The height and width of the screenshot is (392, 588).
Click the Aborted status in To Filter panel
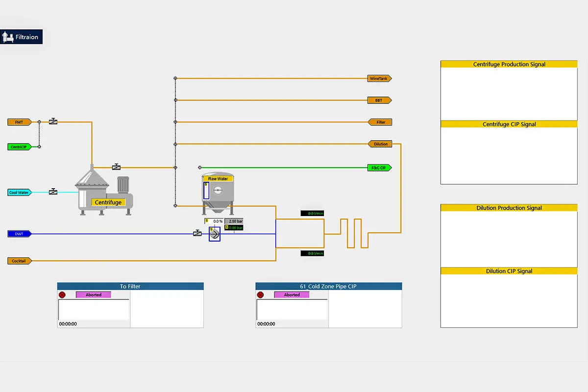click(x=94, y=294)
